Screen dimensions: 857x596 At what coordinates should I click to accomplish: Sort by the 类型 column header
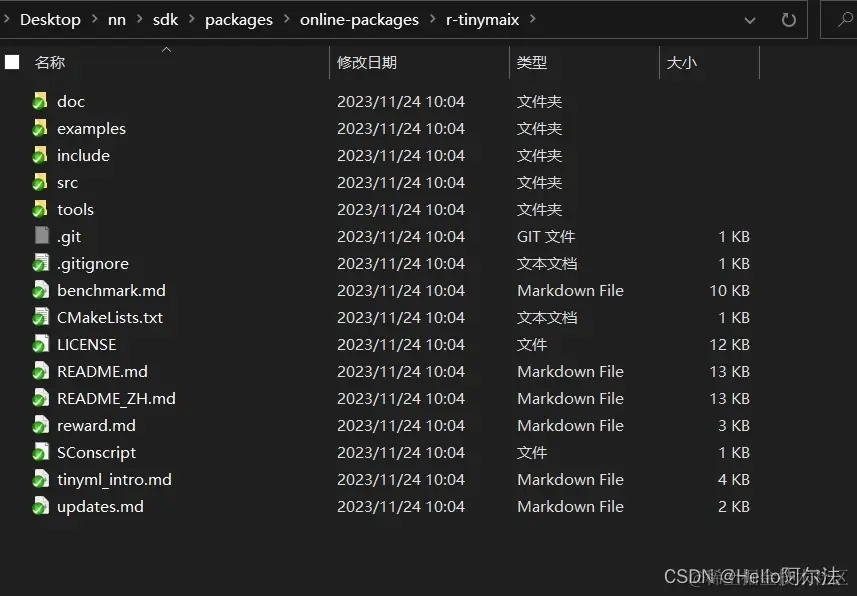532,62
